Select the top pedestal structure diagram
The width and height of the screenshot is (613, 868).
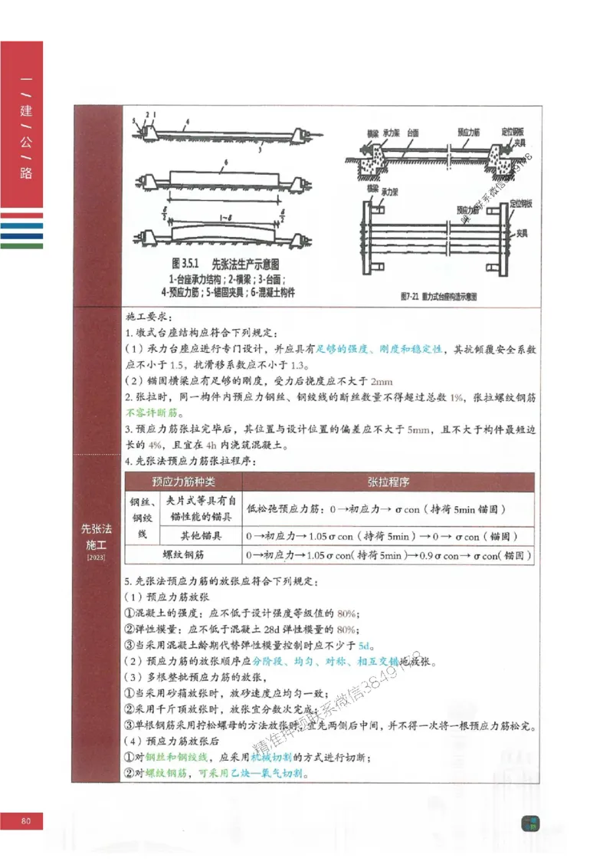[222, 130]
